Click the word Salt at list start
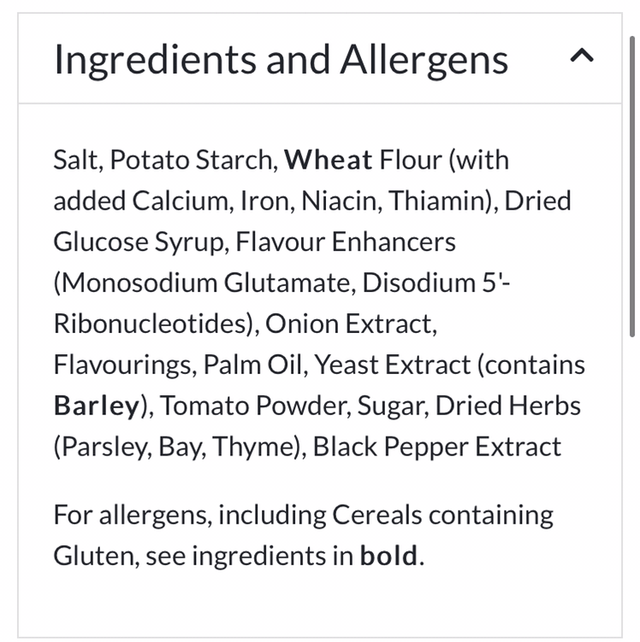 click(76, 160)
